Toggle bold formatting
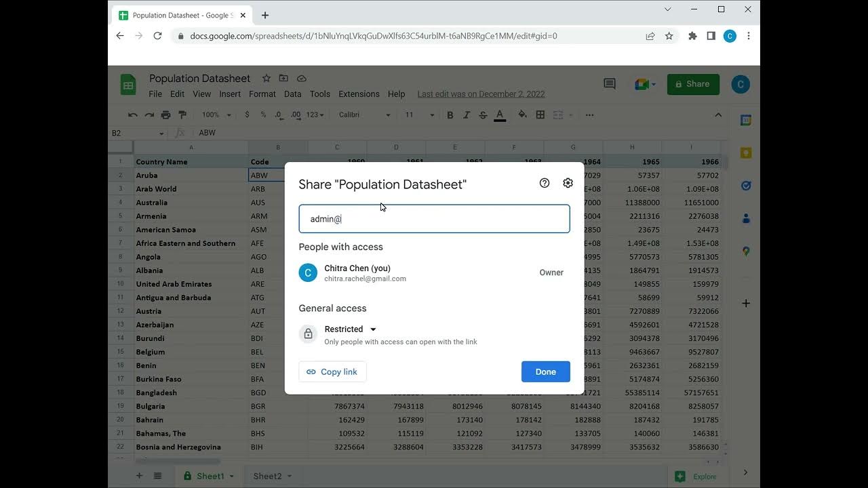The height and width of the screenshot is (488, 868). 450,115
